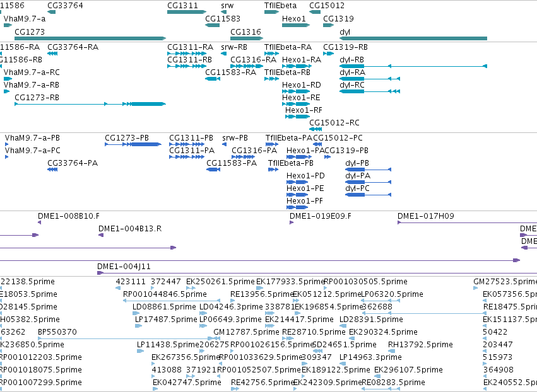Image resolution: width=537 pixels, height=392 pixels.
Task: Select the CG1316-PA protein label
Action: tap(254, 150)
